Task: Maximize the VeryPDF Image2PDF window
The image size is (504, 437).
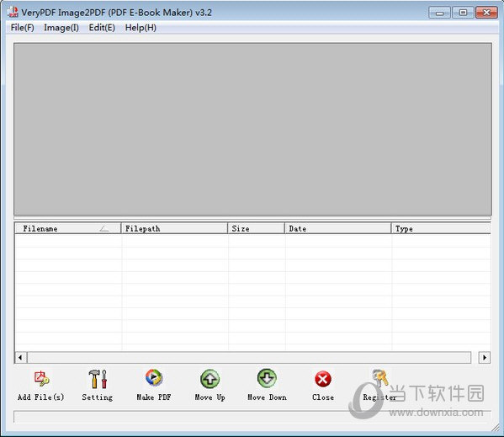Action: point(463,13)
